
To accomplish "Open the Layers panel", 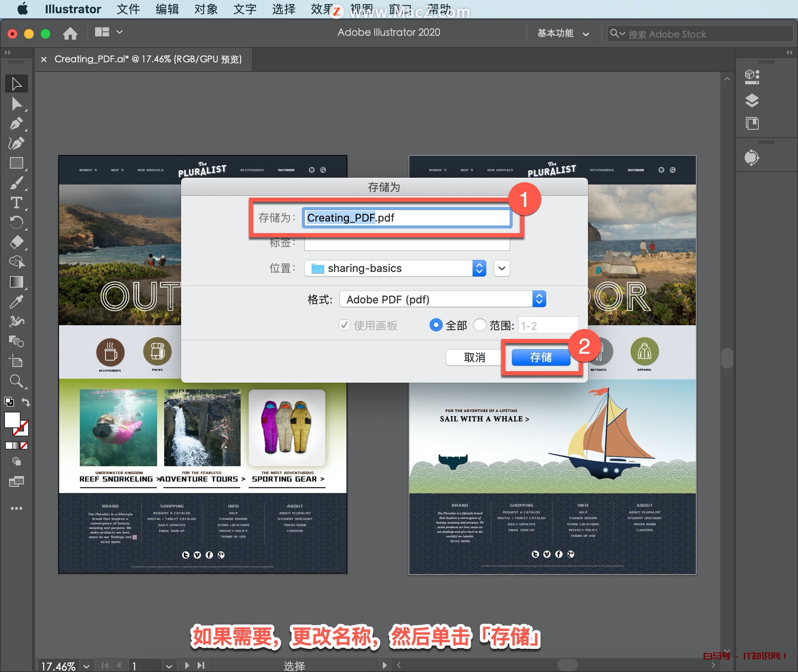I will pos(752,101).
